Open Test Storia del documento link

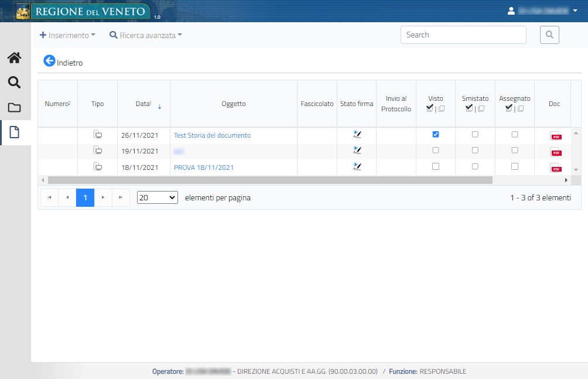pos(212,135)
